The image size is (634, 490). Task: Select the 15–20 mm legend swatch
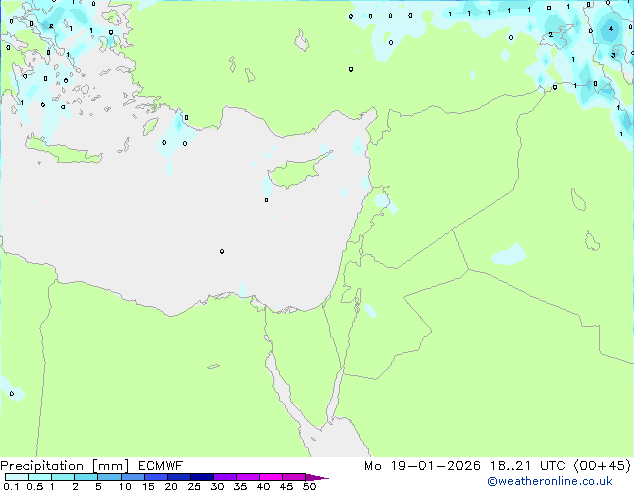(155, 477)
